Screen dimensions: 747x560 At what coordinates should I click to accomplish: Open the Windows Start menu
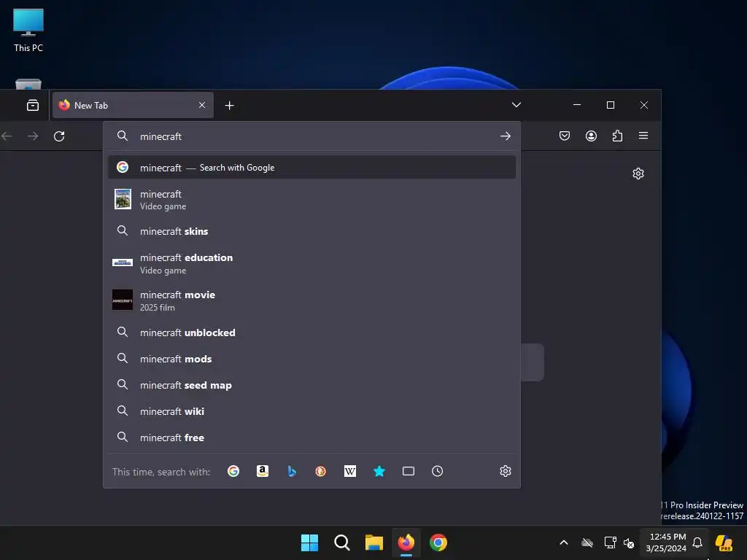(309, 542)
